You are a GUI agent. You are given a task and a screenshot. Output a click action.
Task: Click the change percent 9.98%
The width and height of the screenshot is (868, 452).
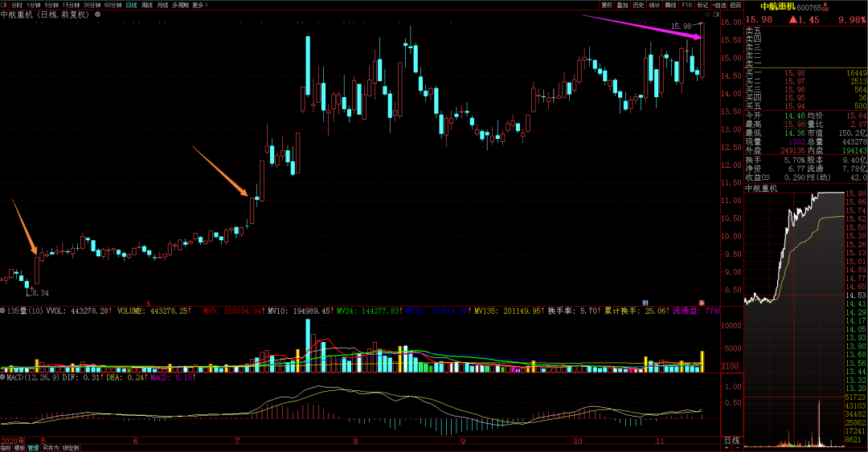click(853, 19)
